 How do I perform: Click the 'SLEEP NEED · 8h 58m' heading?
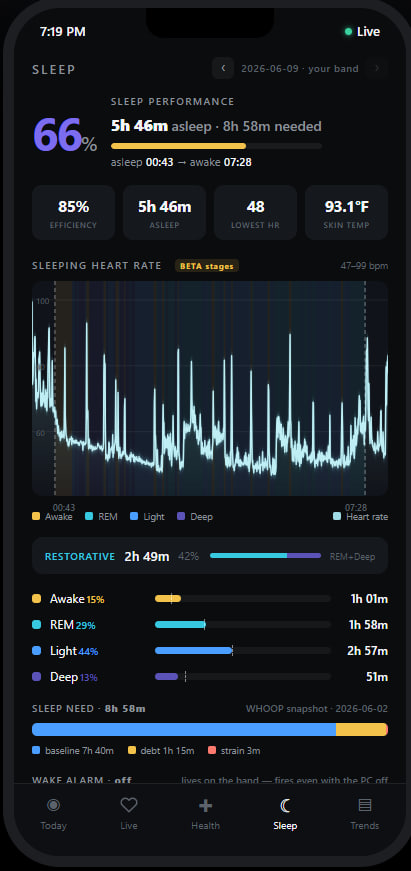click(x=89, y=709)
